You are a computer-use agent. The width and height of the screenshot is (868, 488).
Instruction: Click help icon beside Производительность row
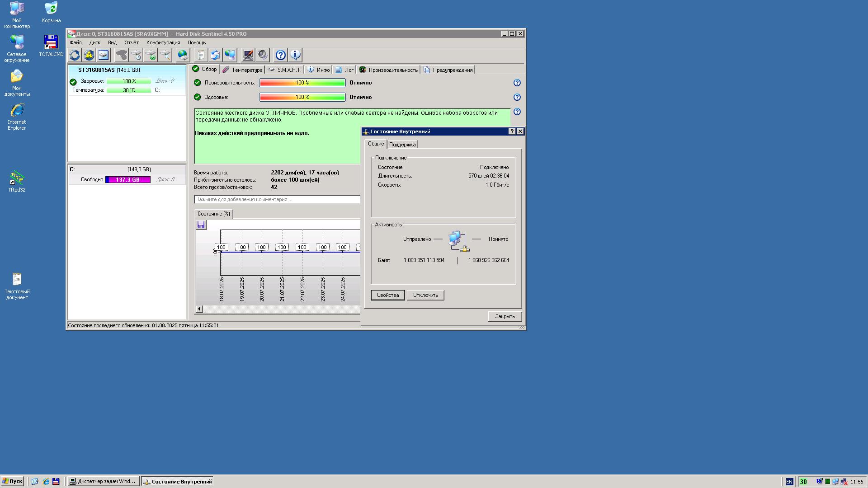[517, 83]
